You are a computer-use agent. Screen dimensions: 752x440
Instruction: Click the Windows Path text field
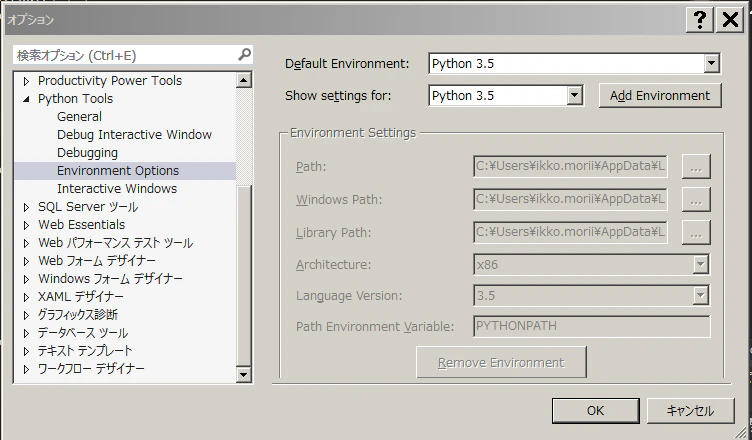click(x=570, y=199)
